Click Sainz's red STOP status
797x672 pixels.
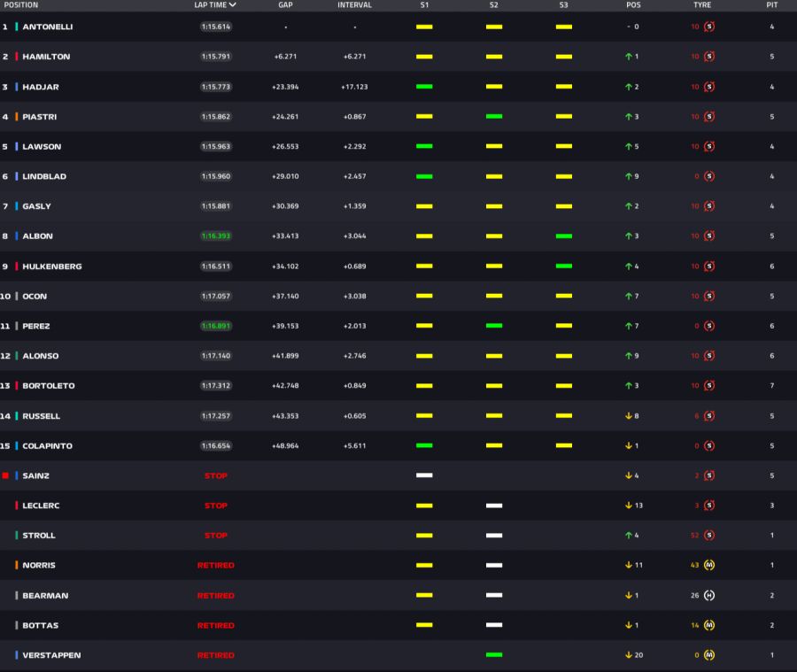tap(216, 475)
